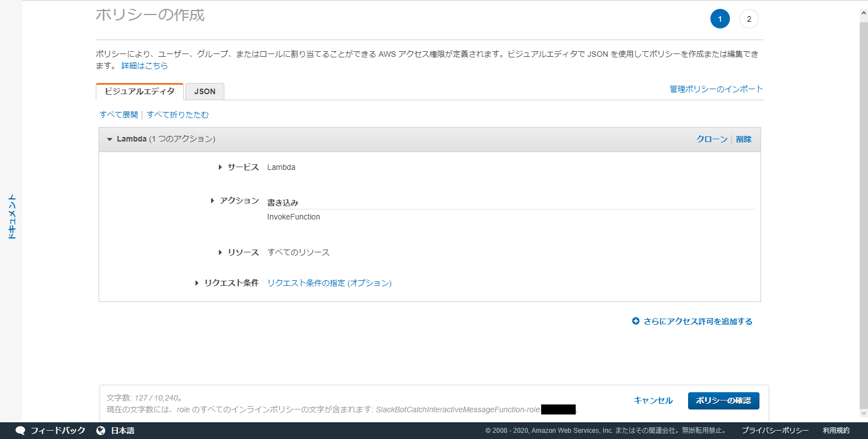Click 削除 to delete the Lambda block

(x=744, y=139)
